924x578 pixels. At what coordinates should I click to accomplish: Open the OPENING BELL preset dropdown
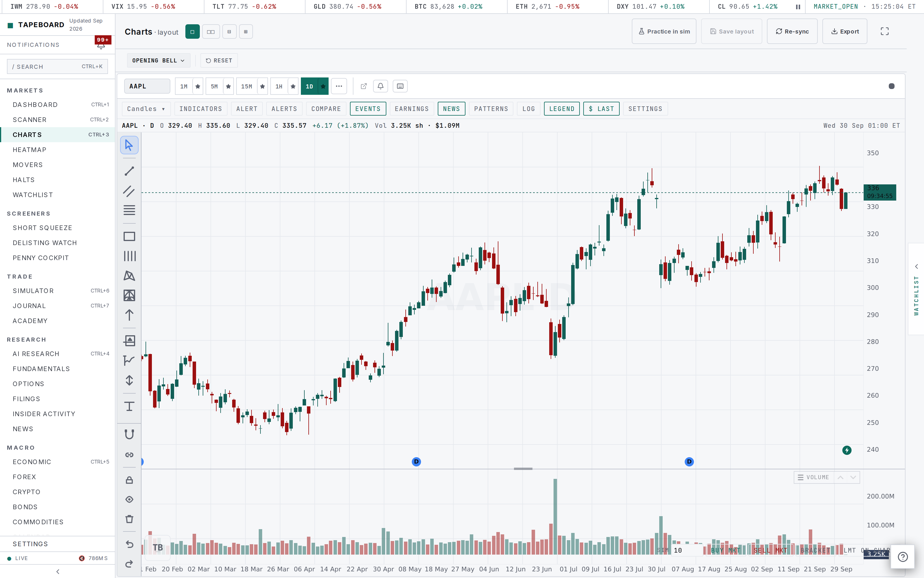coord(159,60)
